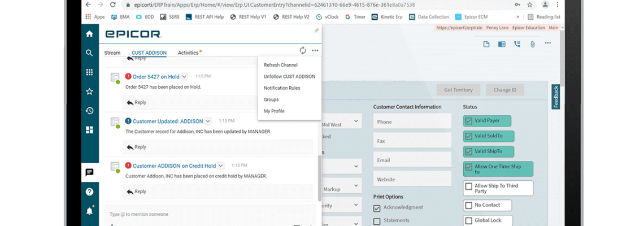
Task: Open the layout panel icon in toolbar
Action: (502, 45)
